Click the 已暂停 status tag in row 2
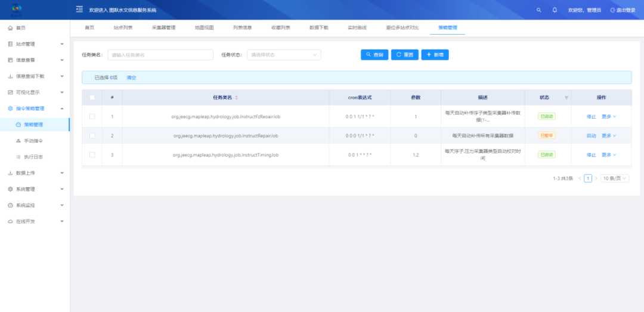Screen dimensions: 644x312 click(x=547, y=135)
